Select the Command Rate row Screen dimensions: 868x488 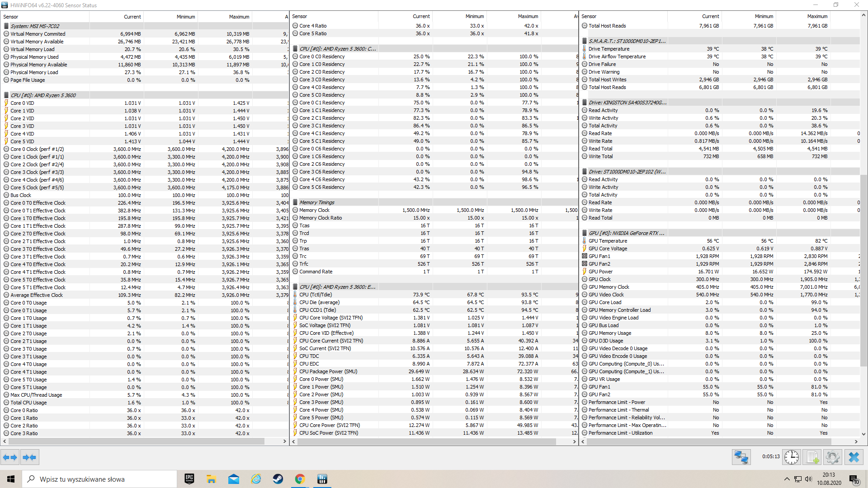pyautogui.click(x=434, y=272)
